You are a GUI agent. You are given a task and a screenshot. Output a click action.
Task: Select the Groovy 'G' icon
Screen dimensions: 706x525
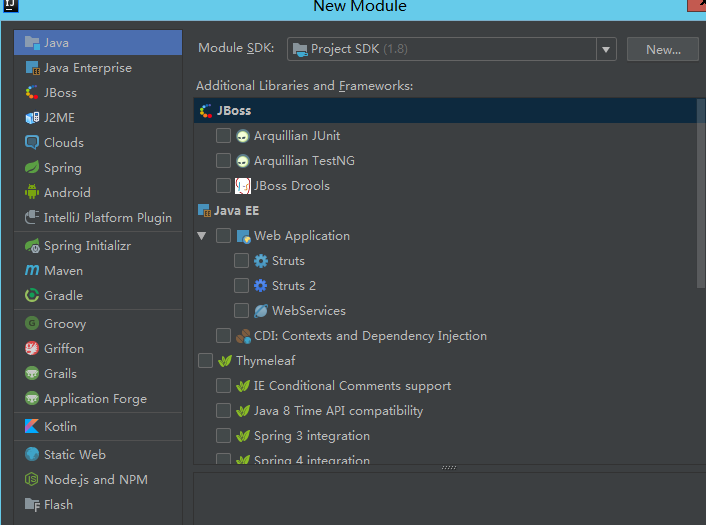tap(32, 323)
